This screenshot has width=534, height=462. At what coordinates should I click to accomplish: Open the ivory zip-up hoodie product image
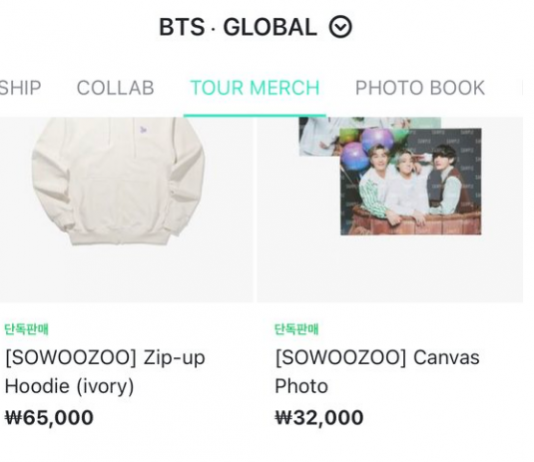pyautogui.click(x=126, y=209)
